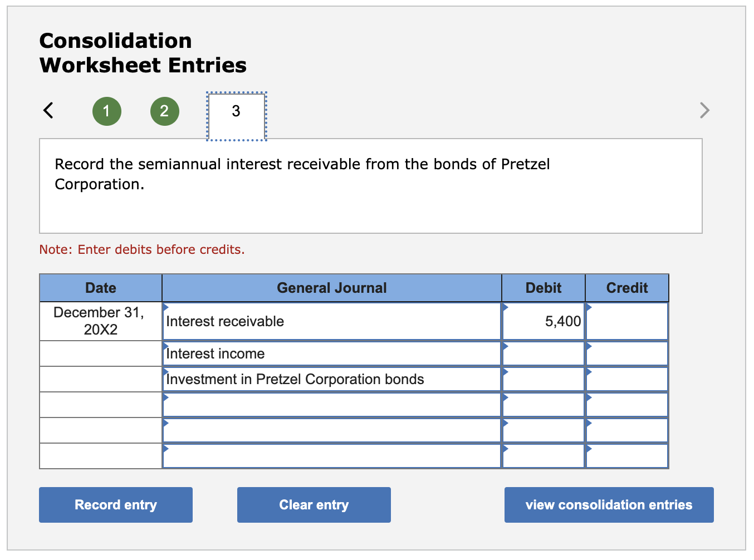Select step 3 entry box

(236, 111)
